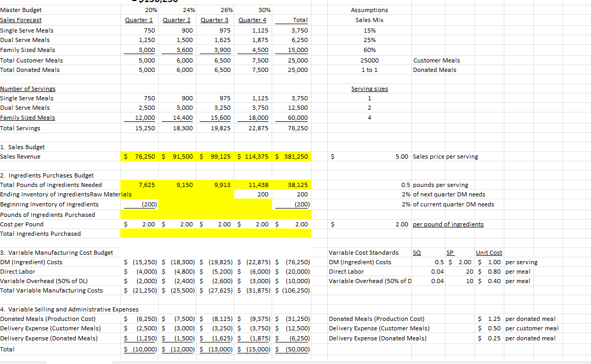This screenshot has height=364, width=591.
Task: Click the 'SQ' column heading
Action: coord(417,253)
